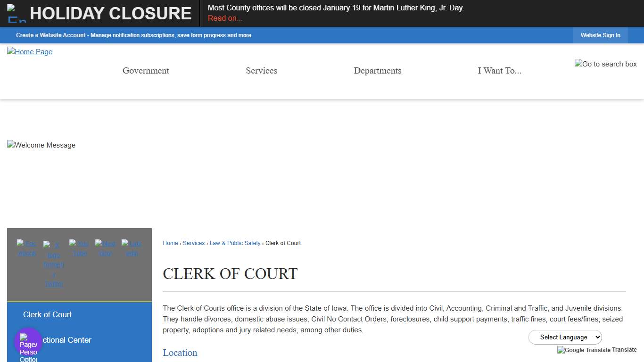Open the Select Language dropdown
The height and width of the screenshot is (362, 644).
[x=565, y=337]
